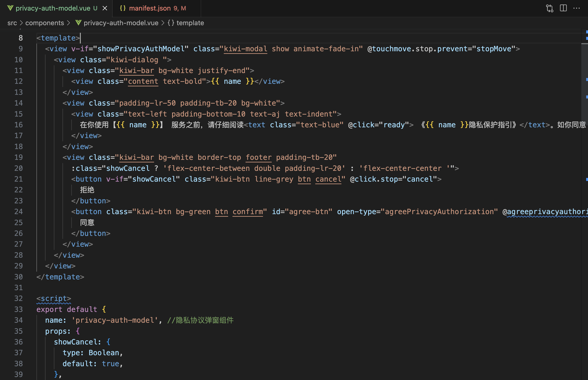
Task: Click chevron between src and components breadcrumb
Action: [x=21, y=23]
